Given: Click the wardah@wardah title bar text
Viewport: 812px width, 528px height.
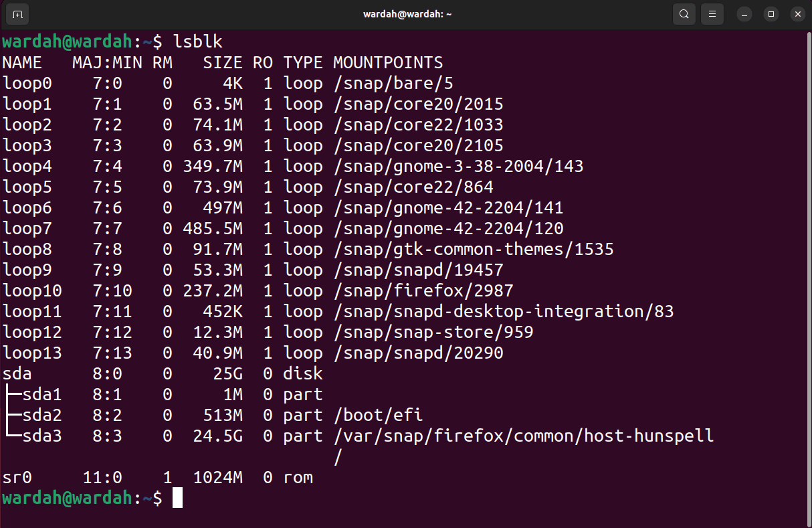Looking at the screenshot, I should point(407,13).
